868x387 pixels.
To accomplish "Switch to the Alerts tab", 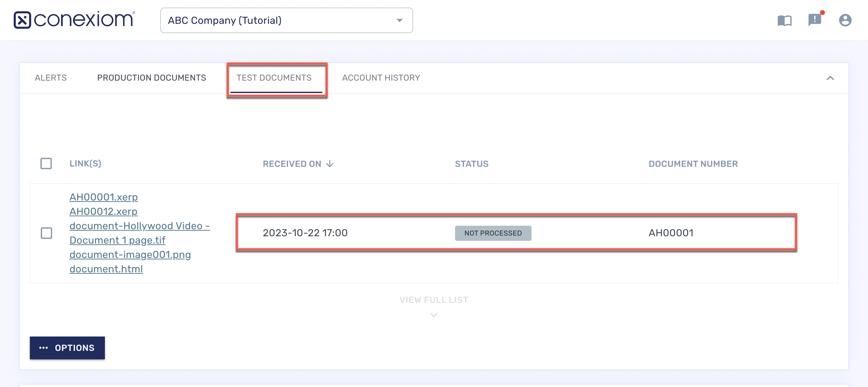I will coord(51,78).
